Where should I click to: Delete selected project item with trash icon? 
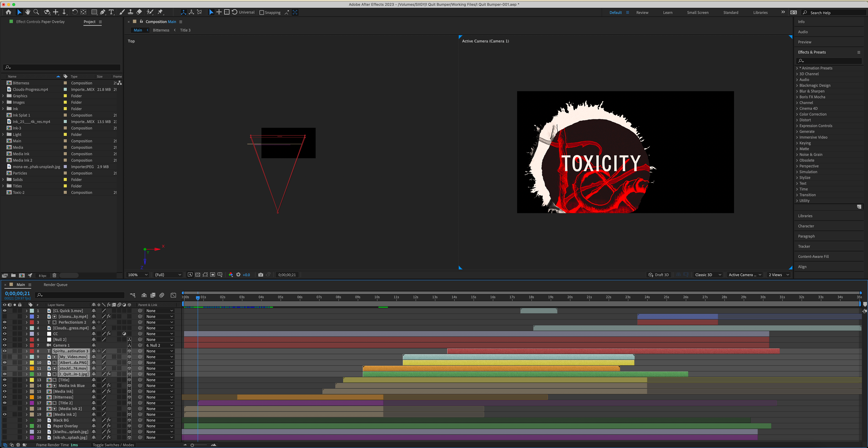[x=54, y=276]
